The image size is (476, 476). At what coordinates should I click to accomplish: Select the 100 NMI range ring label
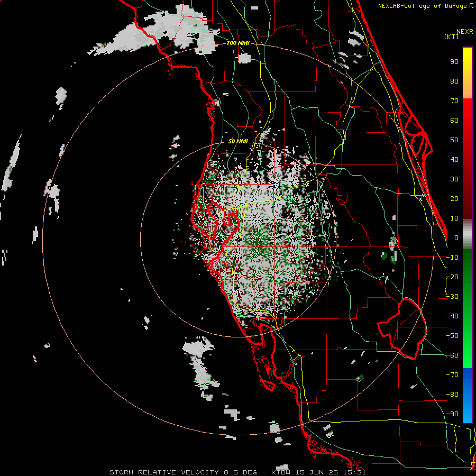(237, 43)
